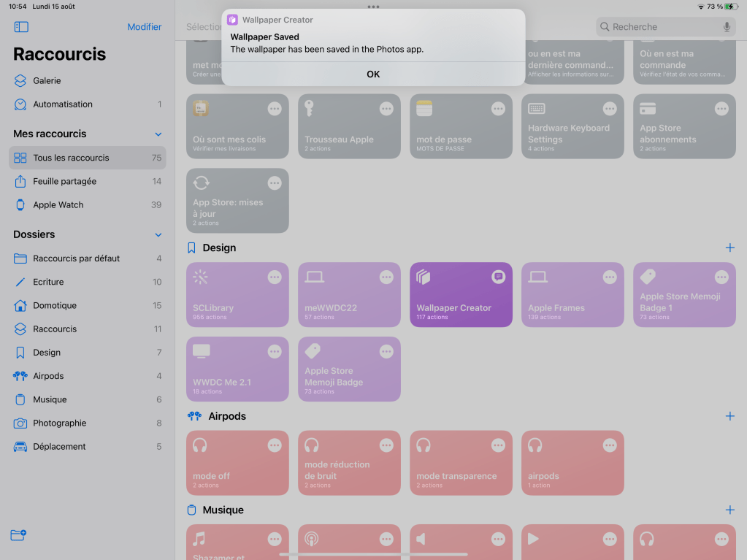Open Galerie in the sidebar
The width and height of the screenshot is (747, 560).
click(47, 81)
